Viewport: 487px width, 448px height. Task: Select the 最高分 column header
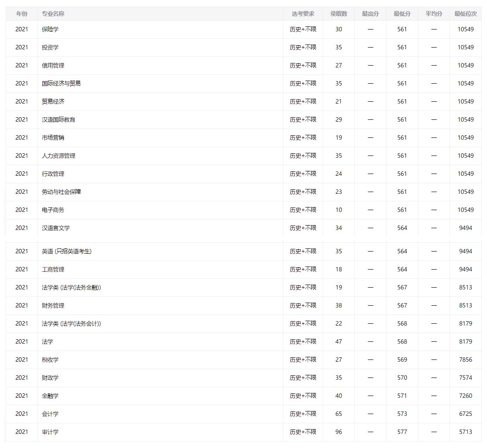[370, 14]
